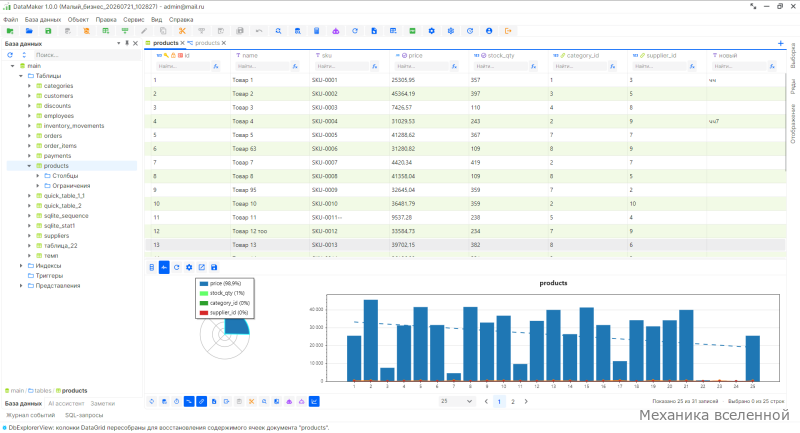Open the rows-per-page dropdown showing 25

pos(457,401)
